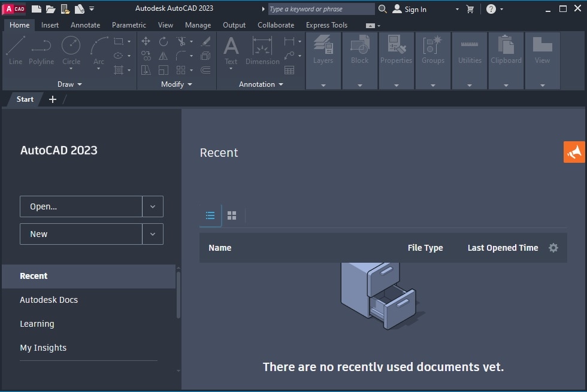Click the Open folder icon in Quick Access
Viewport: 587px width, 392px height.
[x=50, y=9]
